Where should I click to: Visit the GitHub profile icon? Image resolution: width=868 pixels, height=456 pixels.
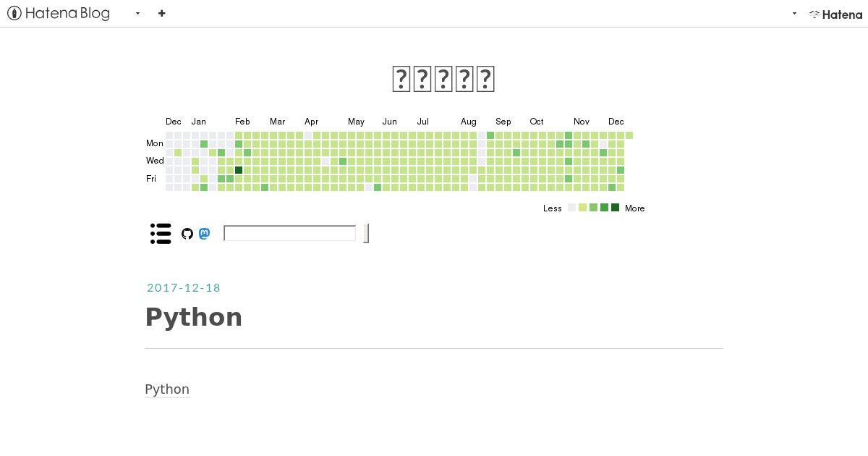pyautogui.click(x=187, y=234)
